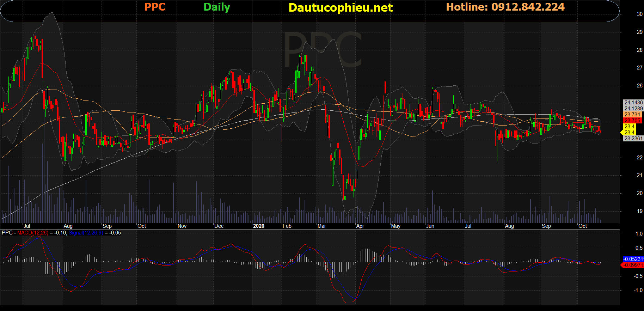The width and height of the screenshot is (644, 311).
Task: Click the Nov month label on time axis
Action: [182, 226]
